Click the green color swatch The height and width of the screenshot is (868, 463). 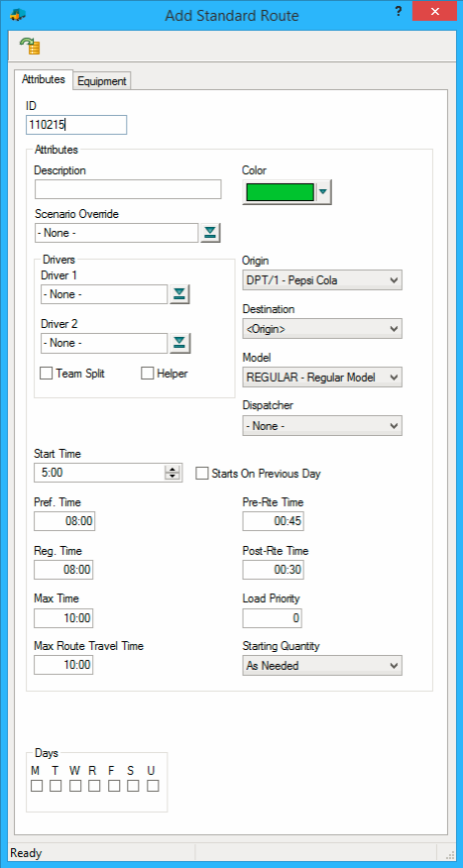tap(280, 192)
